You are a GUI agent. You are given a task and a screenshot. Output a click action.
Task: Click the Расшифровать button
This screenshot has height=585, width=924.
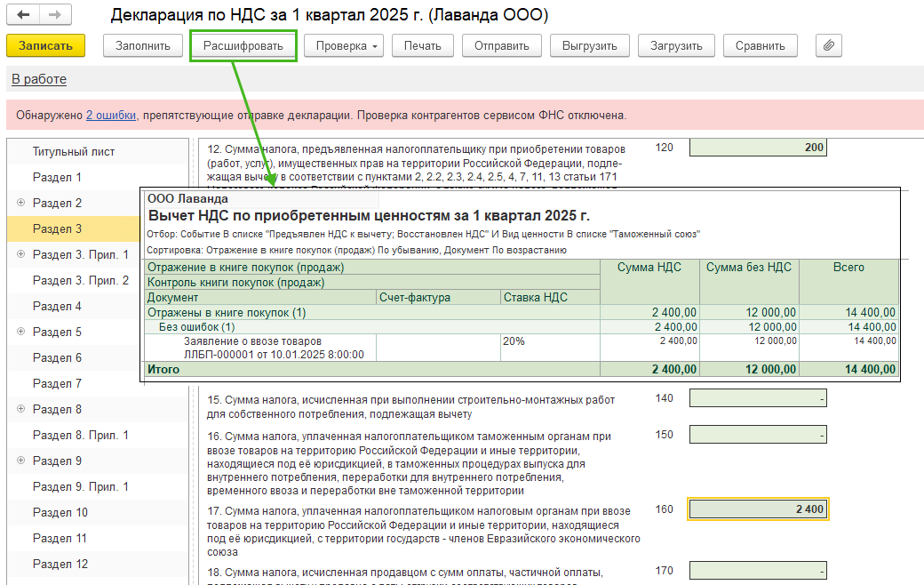coord(243,45)
